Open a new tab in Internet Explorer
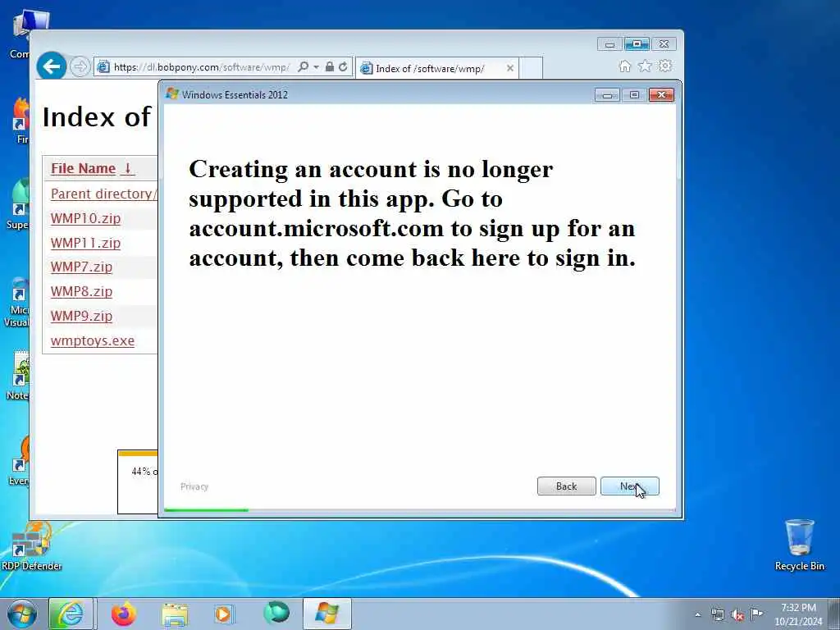 click(531, 69)
